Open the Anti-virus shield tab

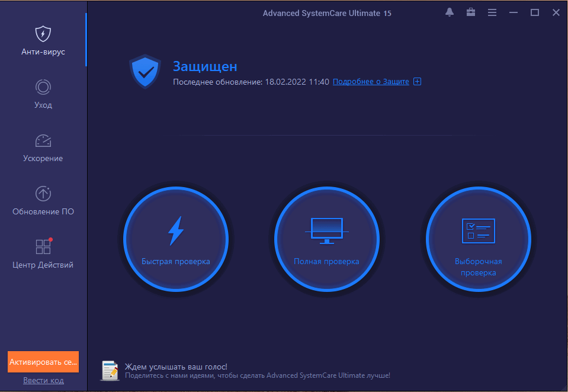click(x=43, y=40)
